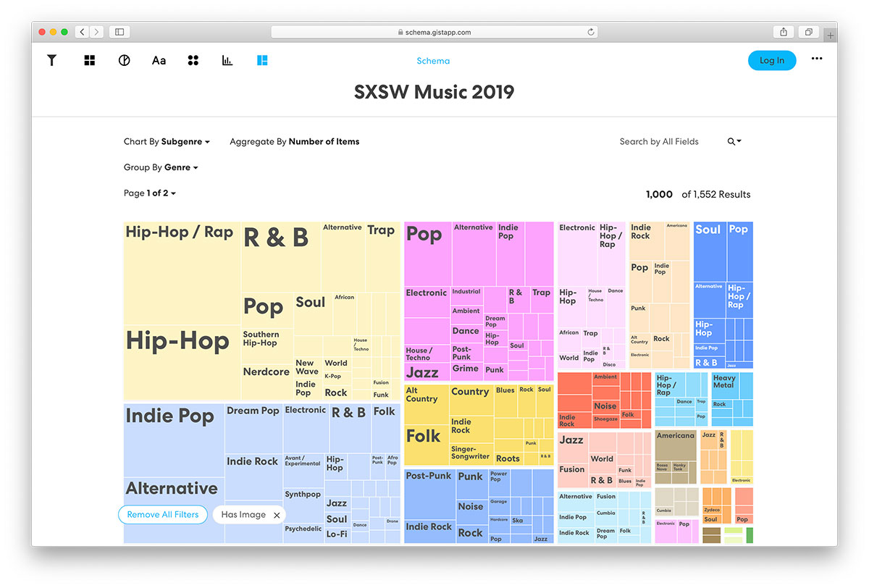Open the search magnifier dropdown
Image resolution: width=869 pixels, height=588 pixels.
coord(734,142)
